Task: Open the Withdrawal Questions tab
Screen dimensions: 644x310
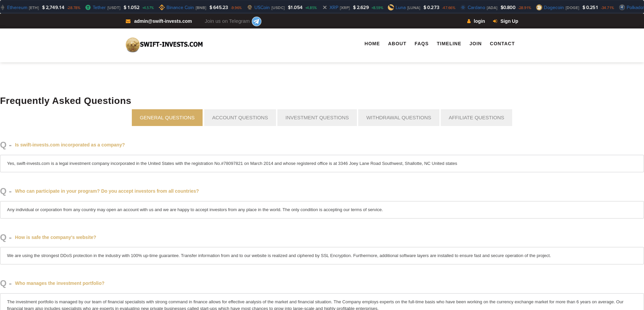Action: coord(398,118)
